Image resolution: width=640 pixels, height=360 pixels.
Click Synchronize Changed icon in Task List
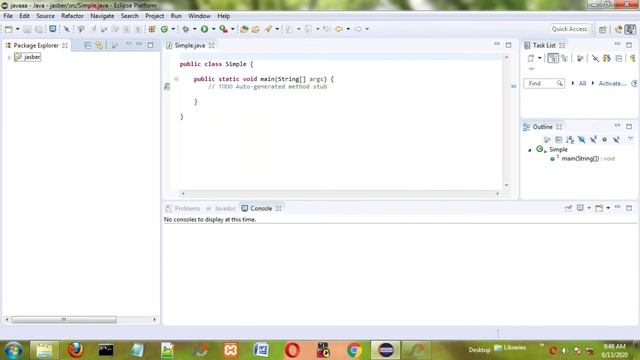[607, 58]
